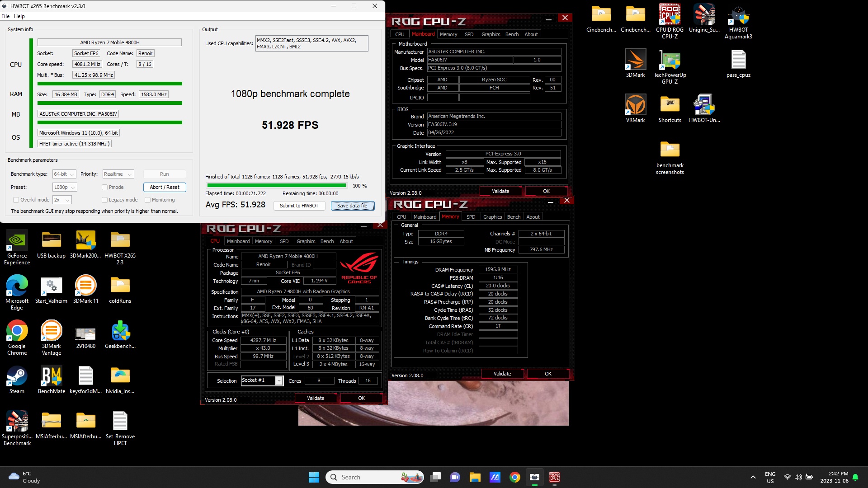Launch VRMark desktop shortcut
The image size is (868, 488).
(x=635, y=109)
